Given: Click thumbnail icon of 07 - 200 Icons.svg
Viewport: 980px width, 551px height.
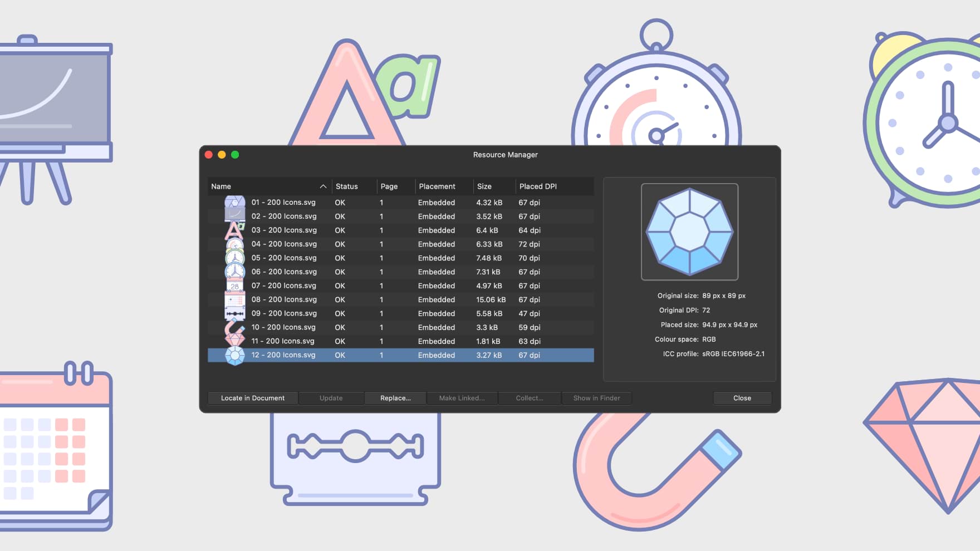Looking at the screenshot, I should click(235, 286).
